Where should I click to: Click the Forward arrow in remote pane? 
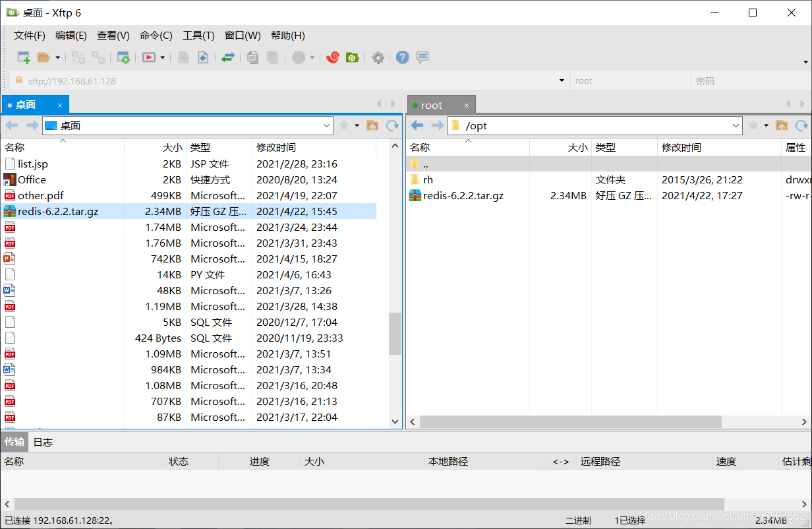[x=438, y=125]
